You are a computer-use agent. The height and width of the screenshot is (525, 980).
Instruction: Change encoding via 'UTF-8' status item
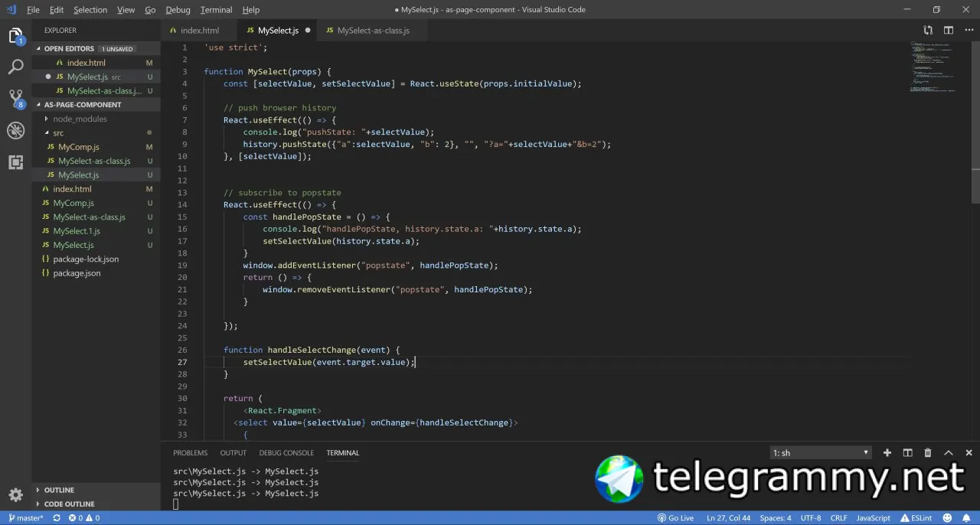pos(811,518)
